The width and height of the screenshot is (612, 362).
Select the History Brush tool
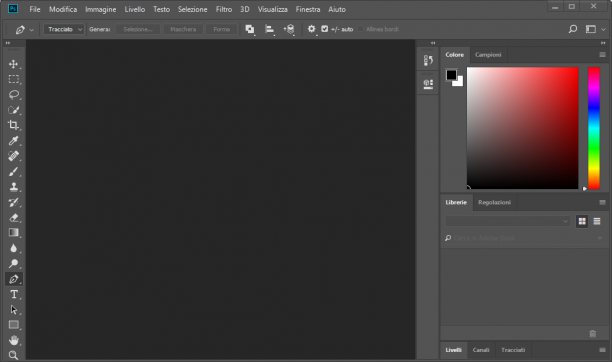[x=14, y=202]
